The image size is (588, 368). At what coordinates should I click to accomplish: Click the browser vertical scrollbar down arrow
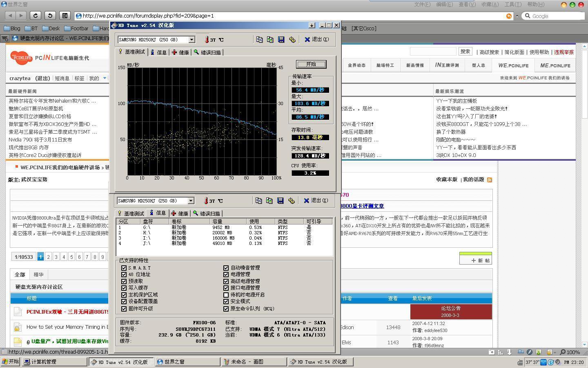(584, 345)
